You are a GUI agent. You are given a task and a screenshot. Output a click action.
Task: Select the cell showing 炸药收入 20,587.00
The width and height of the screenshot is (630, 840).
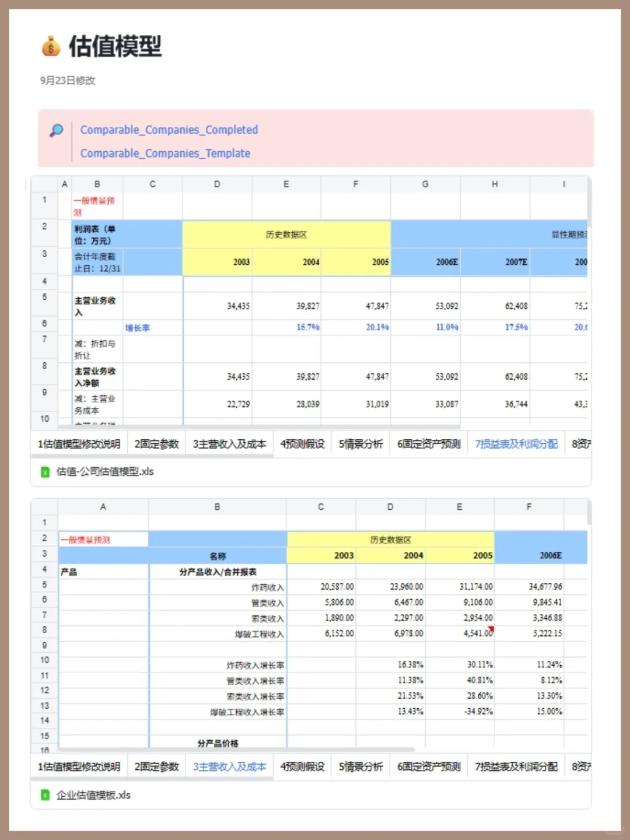tap(320, 586)
